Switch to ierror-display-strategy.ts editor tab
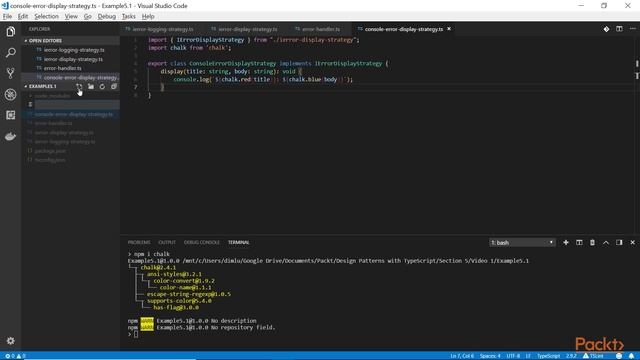Image resolution: width=640 pixels, height=360 pixels. 248,29
